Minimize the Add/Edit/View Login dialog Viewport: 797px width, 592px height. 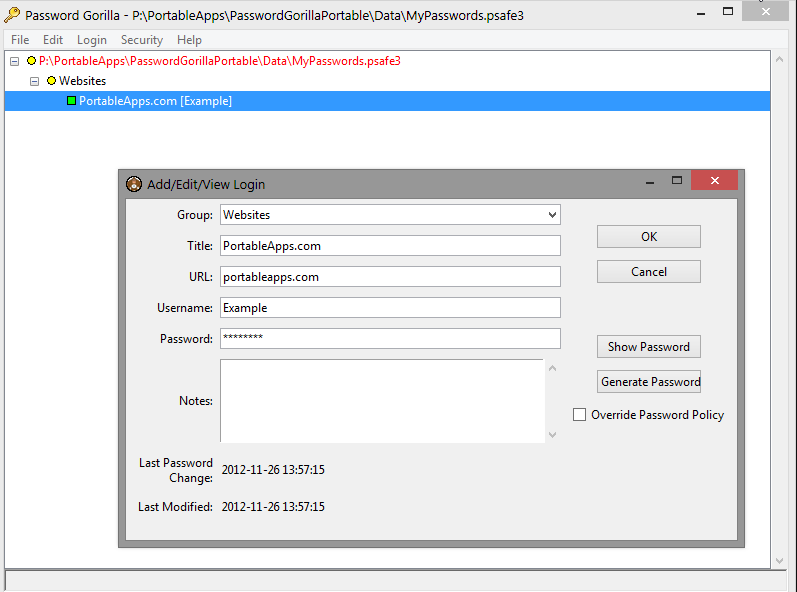tap(650, 181)
